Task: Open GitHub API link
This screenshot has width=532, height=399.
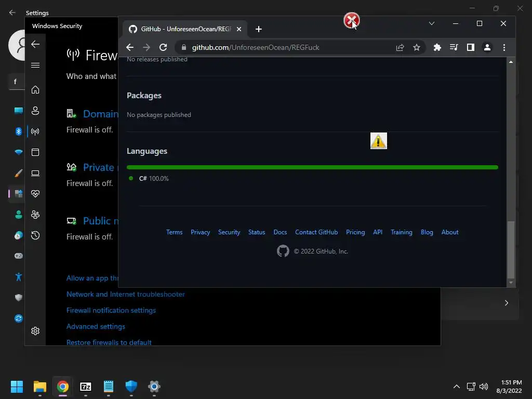Action: tap(378, 232)
